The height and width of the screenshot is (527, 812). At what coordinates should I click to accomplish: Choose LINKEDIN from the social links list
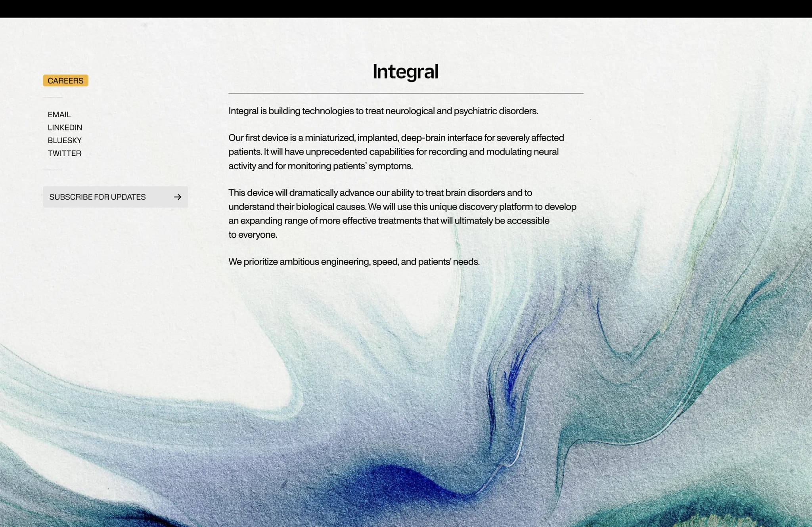click(x=65, y=127)
